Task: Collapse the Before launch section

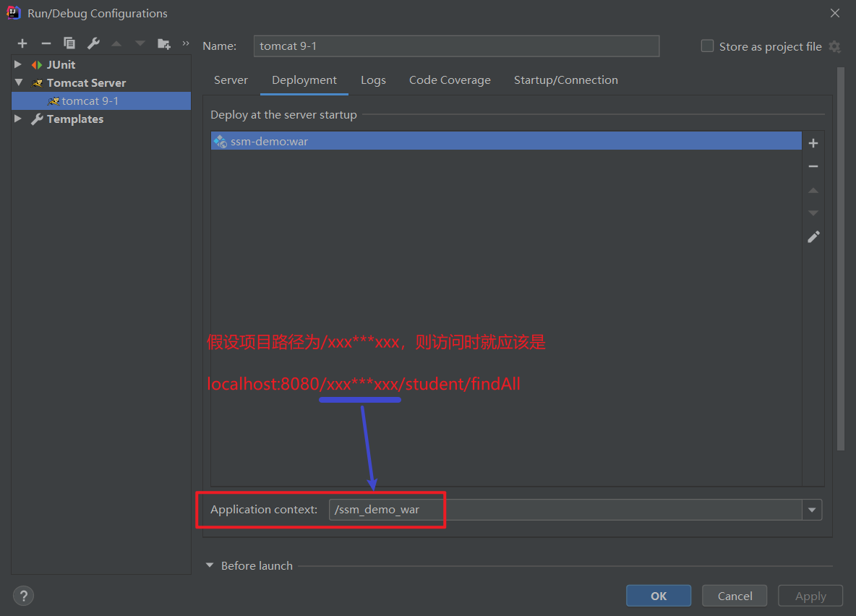Action: (x=210, y=565)
